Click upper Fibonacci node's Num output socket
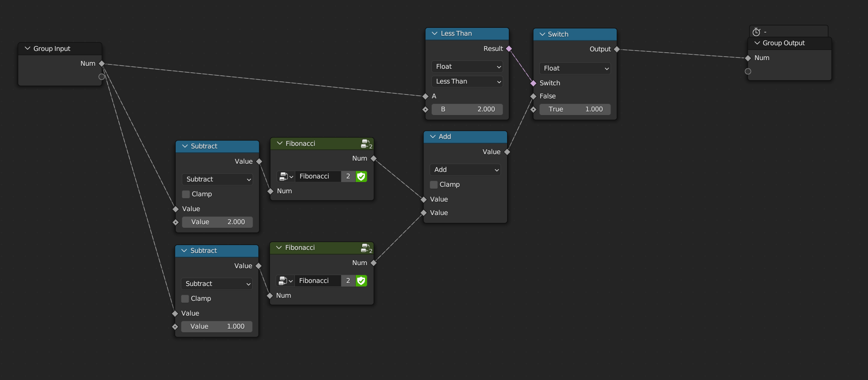 coord(374,158)
